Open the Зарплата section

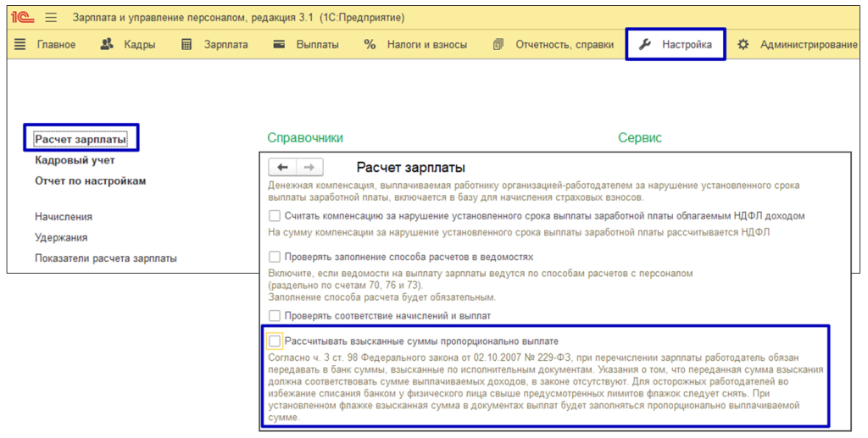coord(214,45)
